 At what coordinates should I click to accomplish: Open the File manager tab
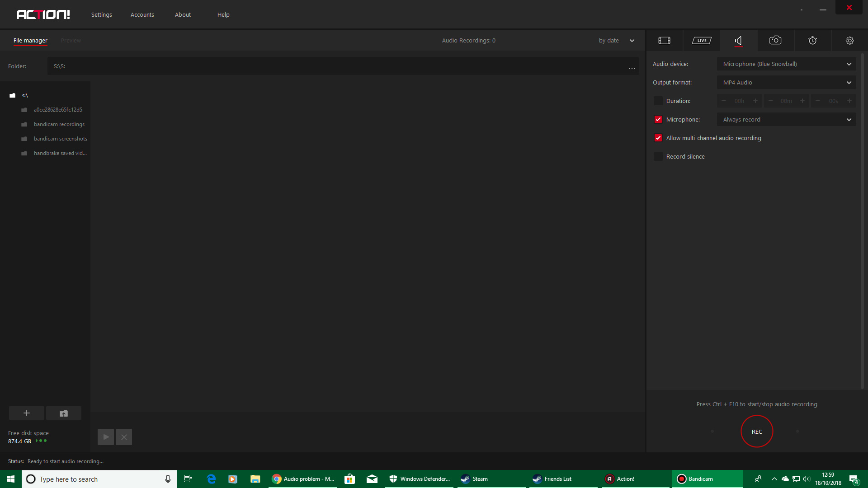[x=30, y=40]
